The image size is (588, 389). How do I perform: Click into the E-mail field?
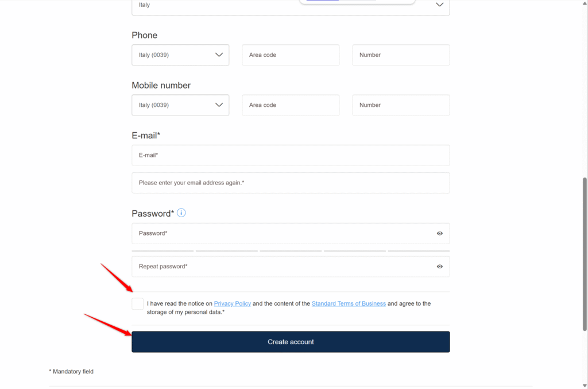tap(291, 155)
